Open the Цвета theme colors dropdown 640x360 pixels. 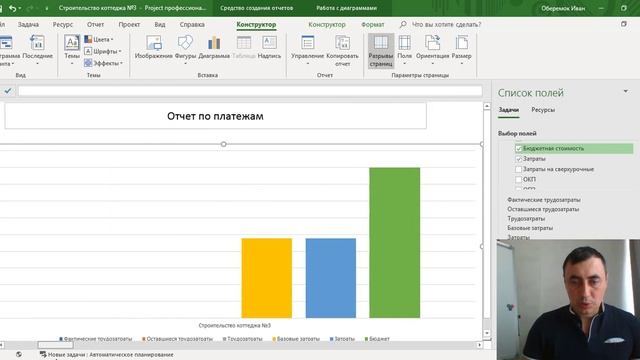pyautogui.click(x=99, y=39)
